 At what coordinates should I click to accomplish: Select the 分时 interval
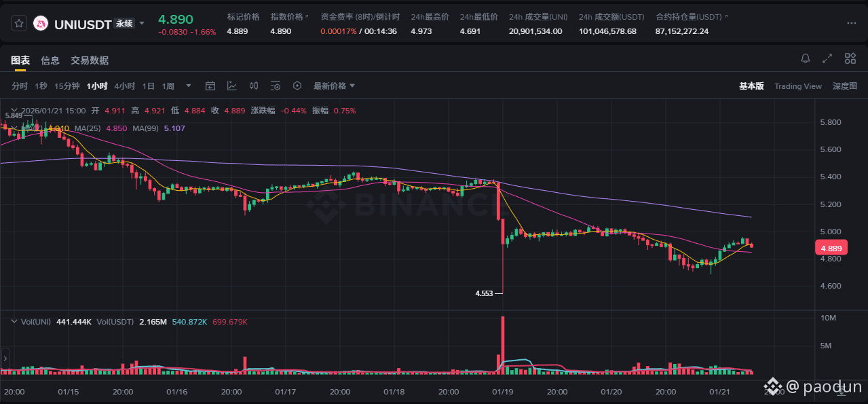click(x=20, y=86)
